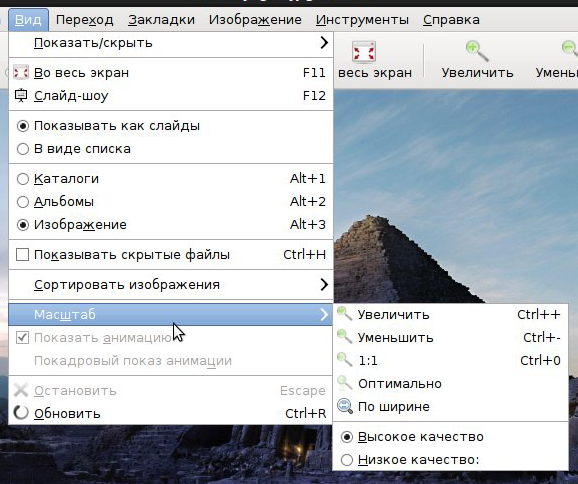Expand the Сортировать изображения submenu arrow

click(x=324, y=284)
